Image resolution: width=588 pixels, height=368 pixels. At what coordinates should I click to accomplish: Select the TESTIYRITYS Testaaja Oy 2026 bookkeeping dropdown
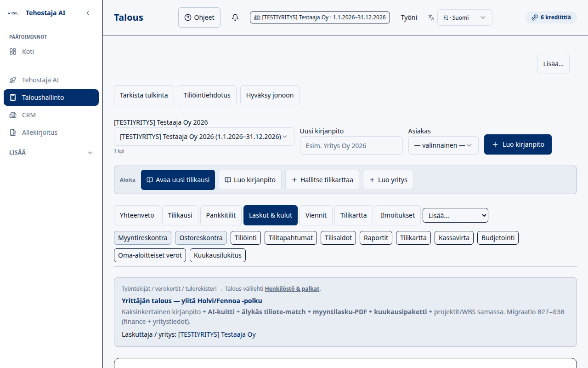(204, 137)
